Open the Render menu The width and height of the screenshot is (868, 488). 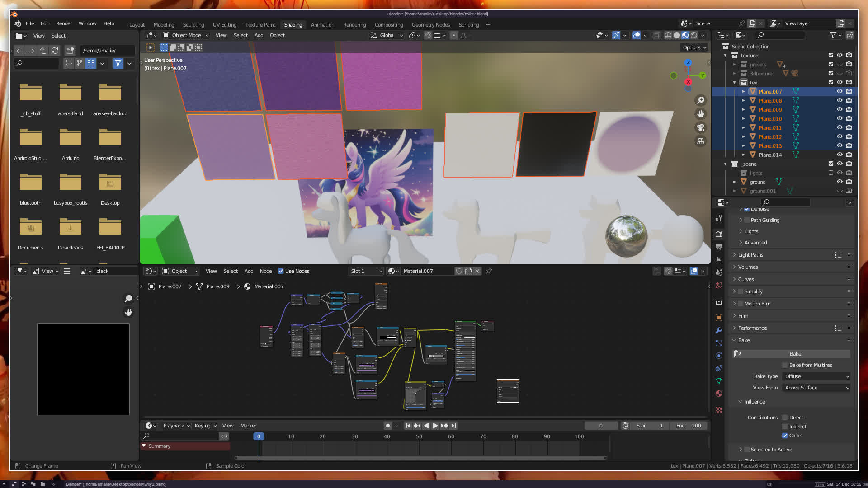(x=64, y=23)
